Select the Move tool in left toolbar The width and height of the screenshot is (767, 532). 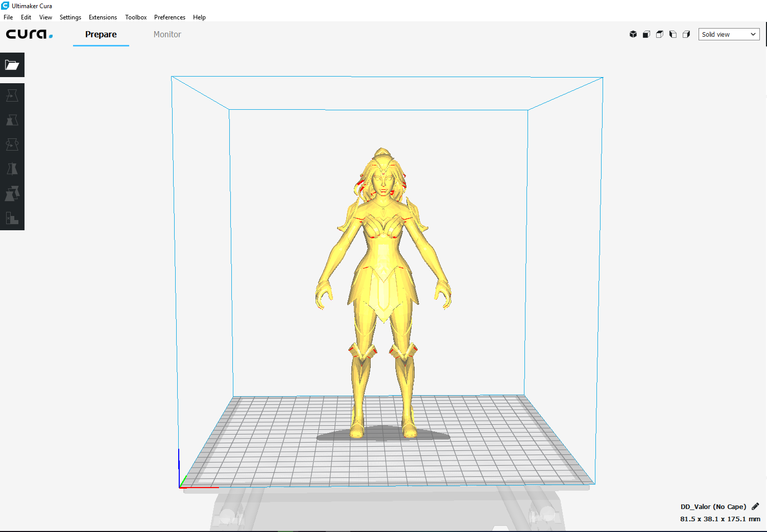coord(12,95)
